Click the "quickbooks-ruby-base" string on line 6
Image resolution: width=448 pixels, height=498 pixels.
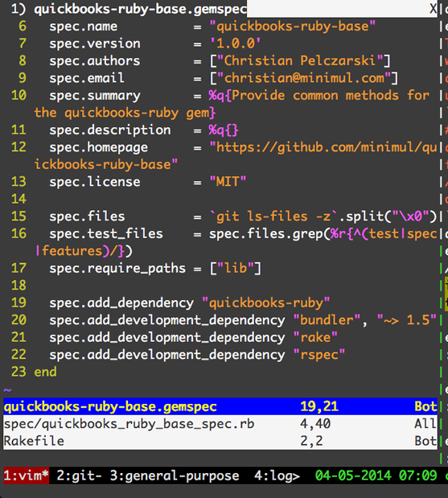(x=293, y=26)
